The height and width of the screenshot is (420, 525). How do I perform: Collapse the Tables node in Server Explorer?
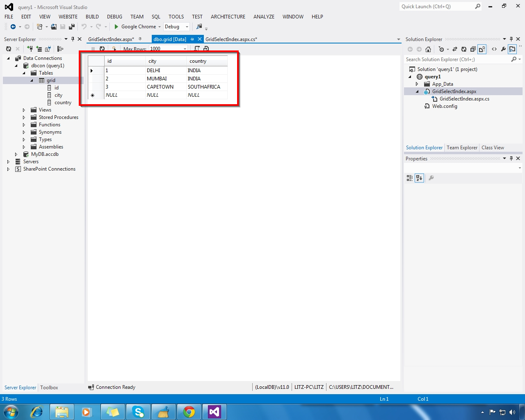tap(24, 73)
